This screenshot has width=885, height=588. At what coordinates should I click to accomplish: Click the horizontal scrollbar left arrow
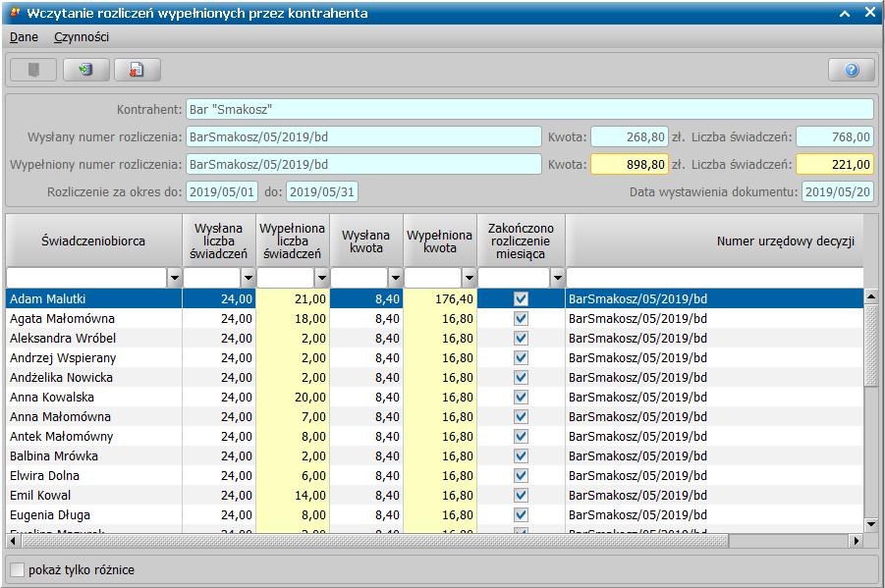(13, 541)
